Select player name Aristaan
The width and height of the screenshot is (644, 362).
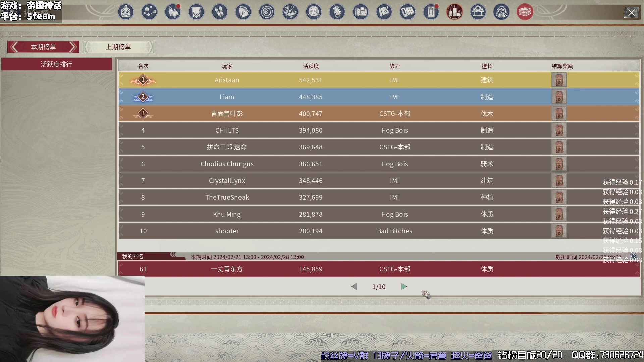pos(227,80)
